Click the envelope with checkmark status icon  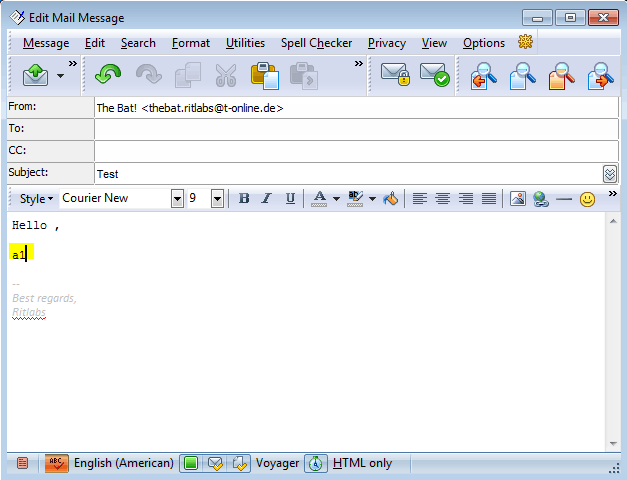coord(215,463)
